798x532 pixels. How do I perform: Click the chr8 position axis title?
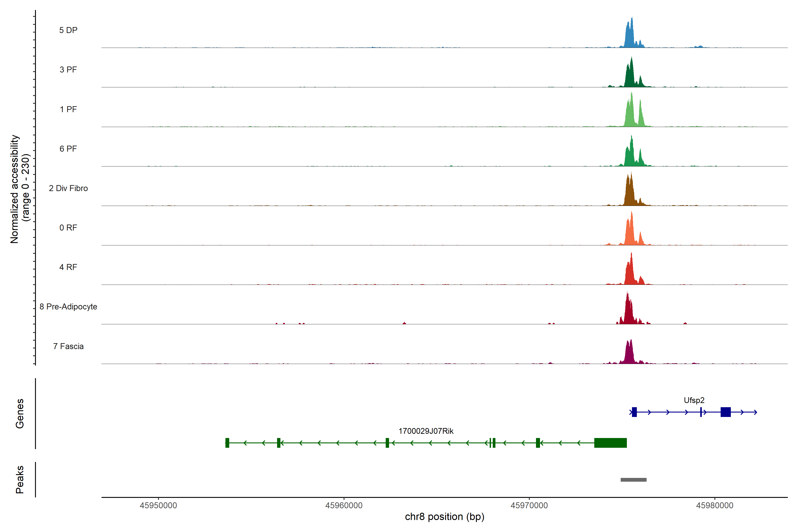tap(444, 517)
